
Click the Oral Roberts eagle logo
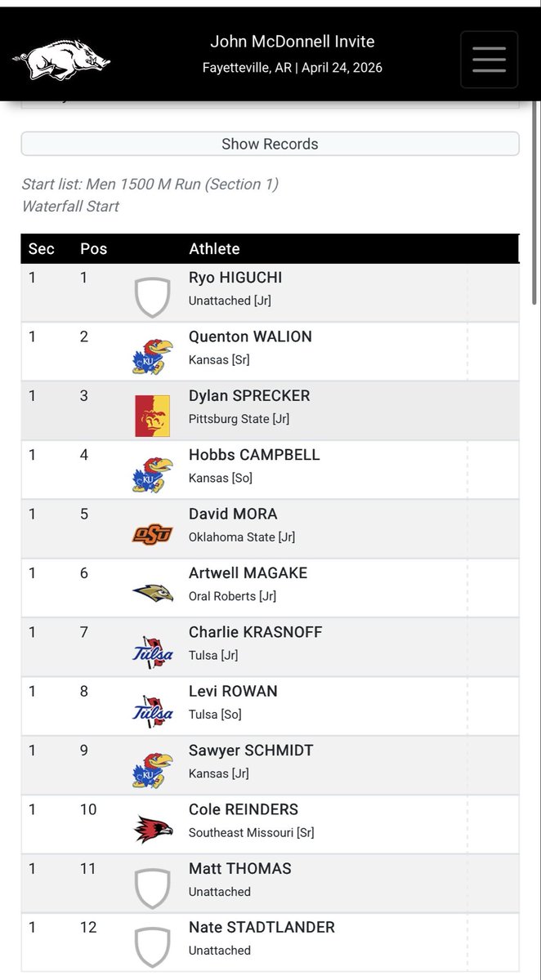click(153, 593)
